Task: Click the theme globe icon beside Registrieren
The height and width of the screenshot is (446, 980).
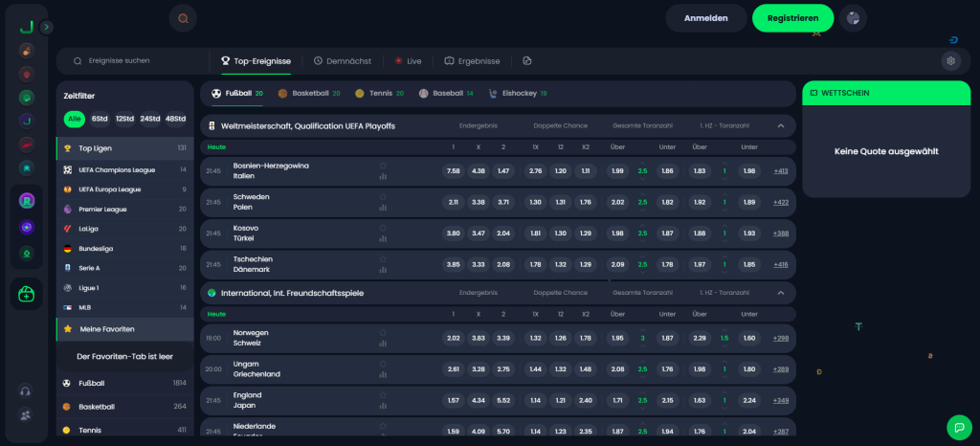Action: point(853,18)
